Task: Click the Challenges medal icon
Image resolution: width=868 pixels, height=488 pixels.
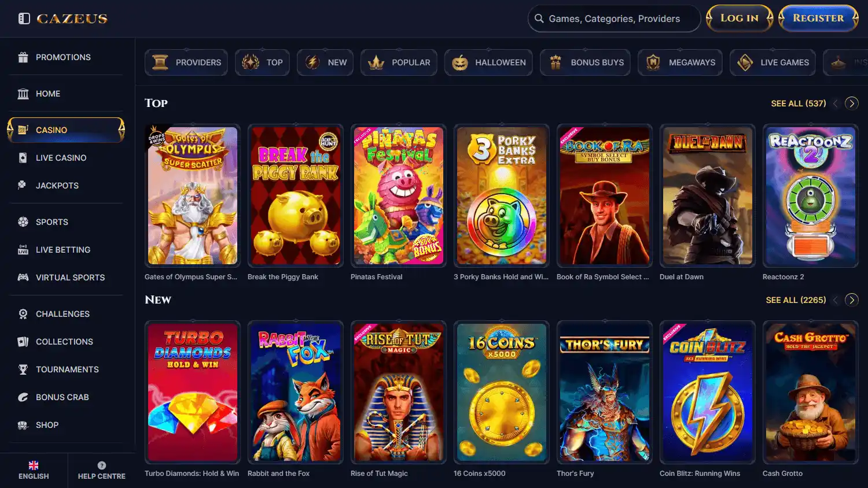Action: click(x=23, y=314)
